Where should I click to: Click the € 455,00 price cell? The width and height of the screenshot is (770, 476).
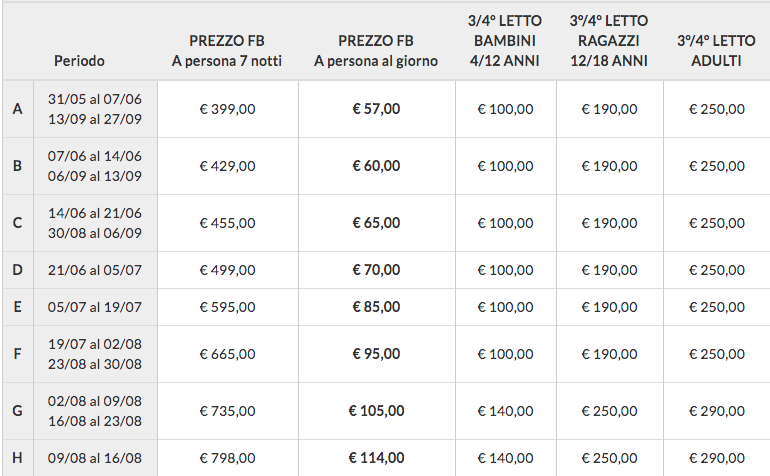click(x=227, y=223)
